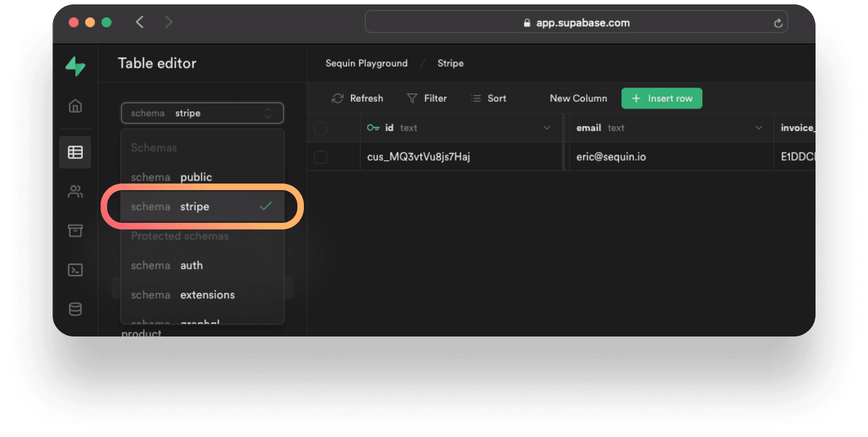Open the Home icon in sidebar

pyautogui.click(x=75, y=105)
